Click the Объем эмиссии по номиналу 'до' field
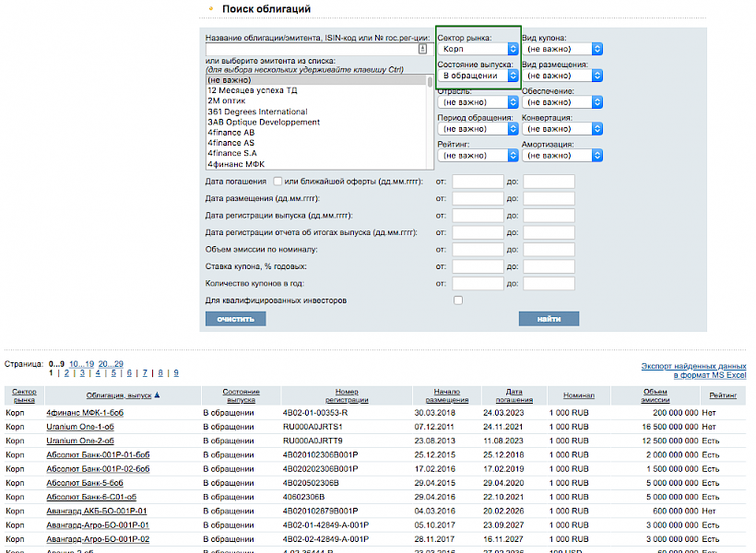 coord(549,249)
